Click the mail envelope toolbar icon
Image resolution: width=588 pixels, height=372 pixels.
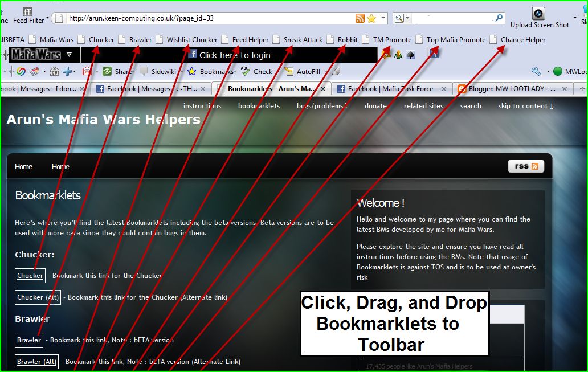pos(87,71)
